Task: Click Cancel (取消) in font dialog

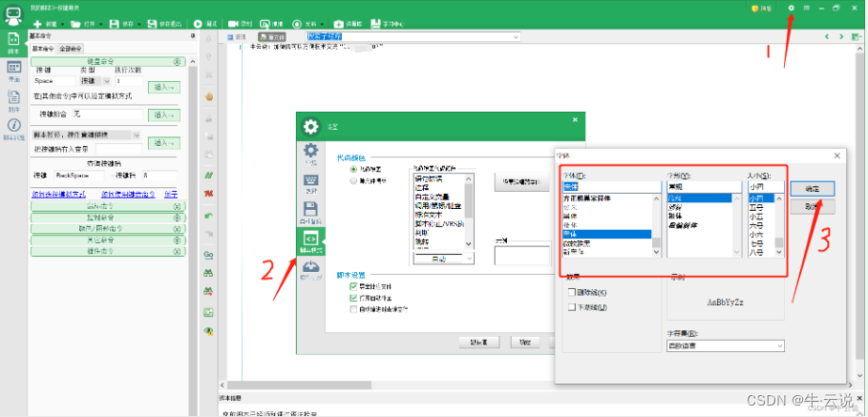Action: click(813, 206)
